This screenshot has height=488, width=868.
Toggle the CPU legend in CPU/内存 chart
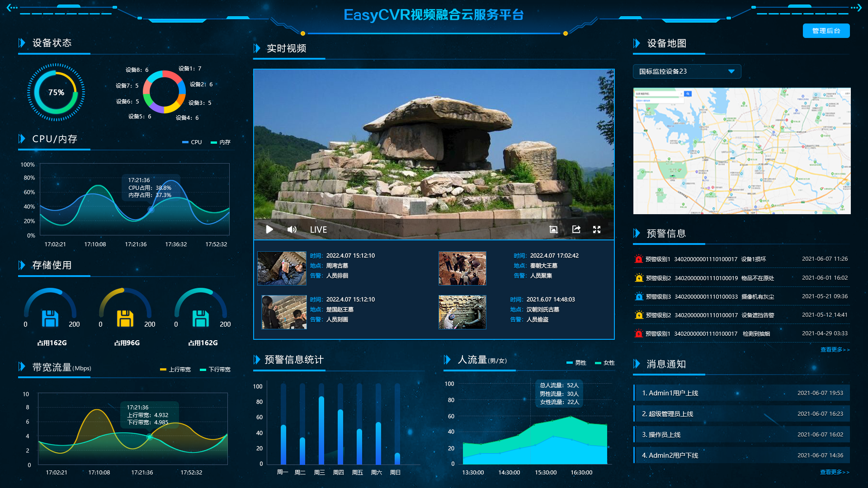(x=192, y=142)
